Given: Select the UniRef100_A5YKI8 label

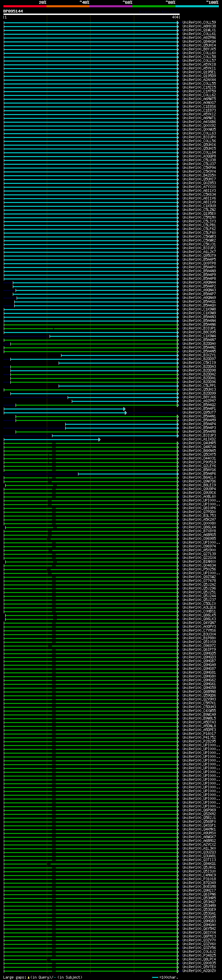Looking at the screenshot, I should point(199,65).
